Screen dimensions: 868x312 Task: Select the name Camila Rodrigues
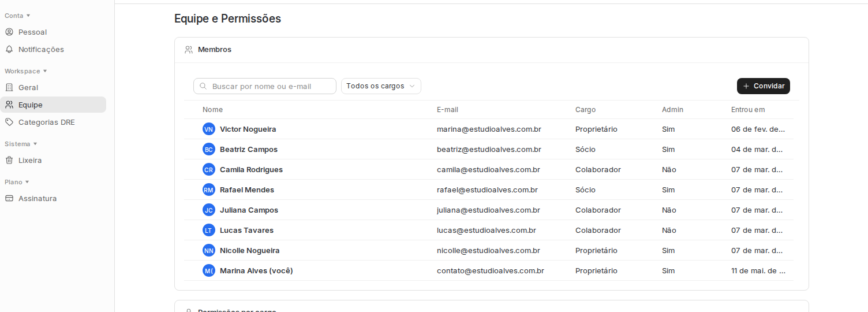coord(251,169)
